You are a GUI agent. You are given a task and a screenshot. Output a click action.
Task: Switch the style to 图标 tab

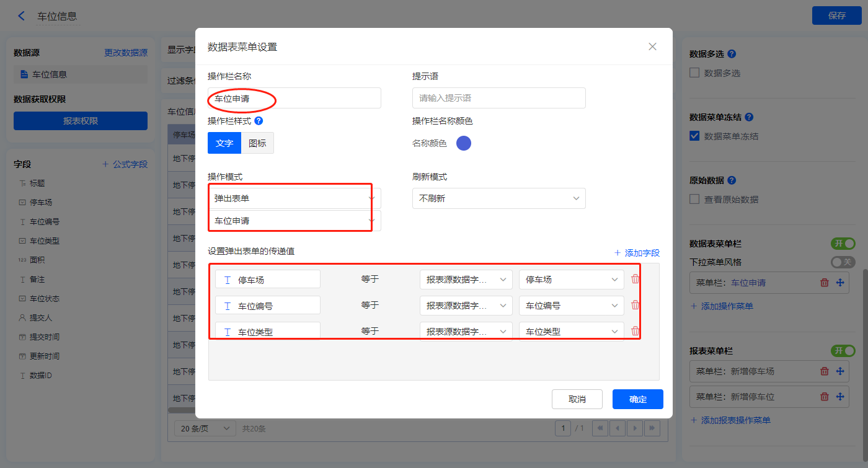click(257, 143)
